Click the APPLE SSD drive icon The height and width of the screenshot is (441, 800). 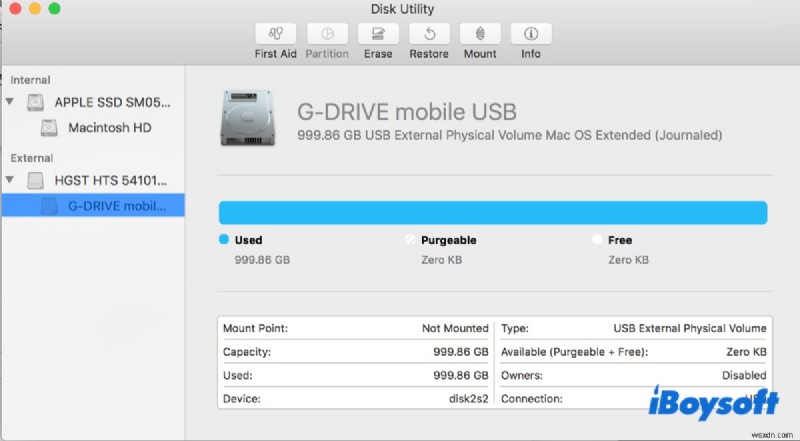tap(35, 102)
